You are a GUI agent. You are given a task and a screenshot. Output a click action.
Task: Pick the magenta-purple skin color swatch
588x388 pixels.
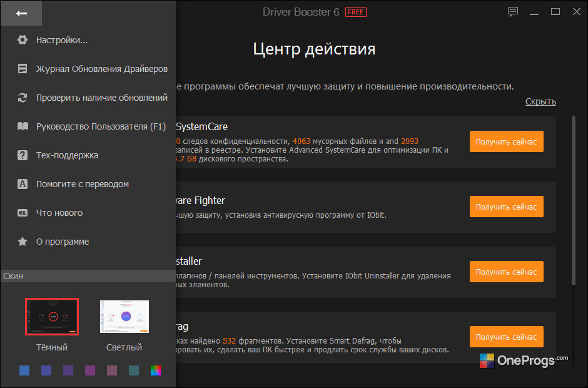90,370
